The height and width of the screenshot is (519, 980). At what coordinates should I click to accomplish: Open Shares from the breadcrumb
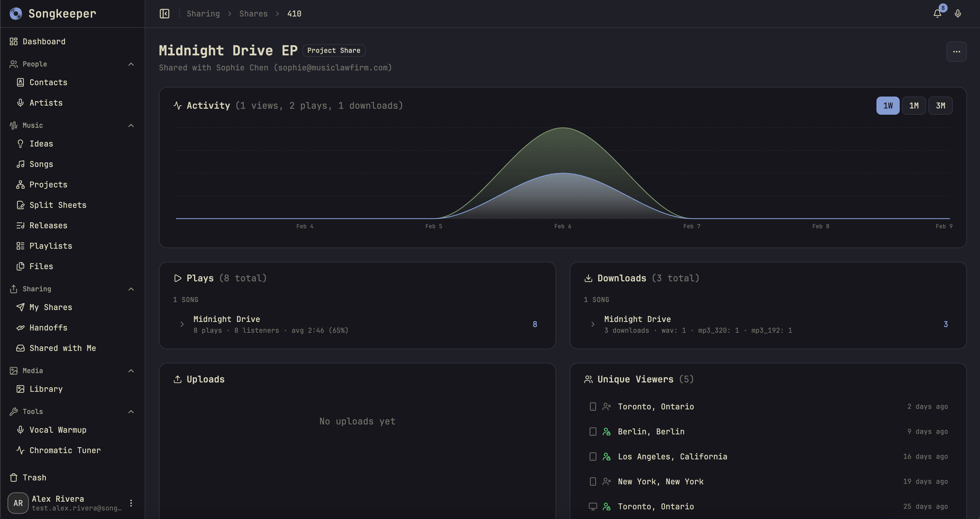[253, 13]
